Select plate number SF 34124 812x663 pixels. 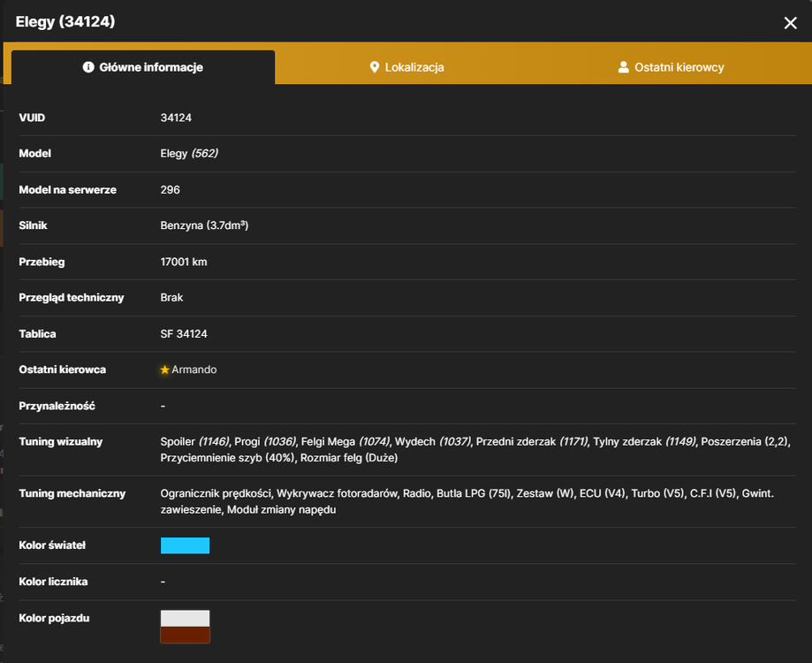183,333
